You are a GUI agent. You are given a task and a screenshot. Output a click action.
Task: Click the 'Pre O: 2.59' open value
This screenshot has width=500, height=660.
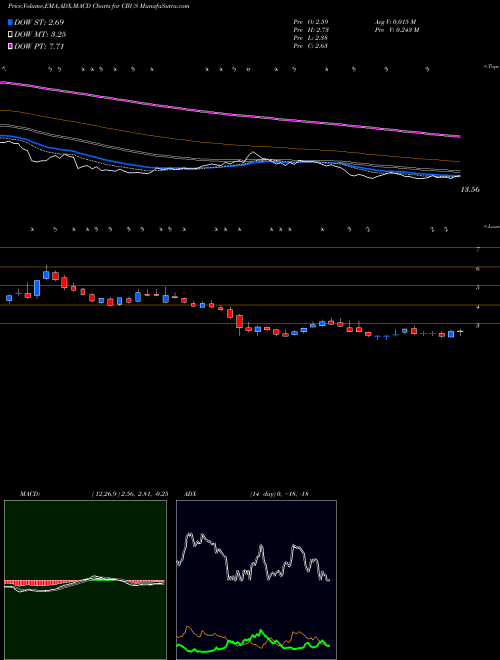pyautogui.click(x=311, y=21)
